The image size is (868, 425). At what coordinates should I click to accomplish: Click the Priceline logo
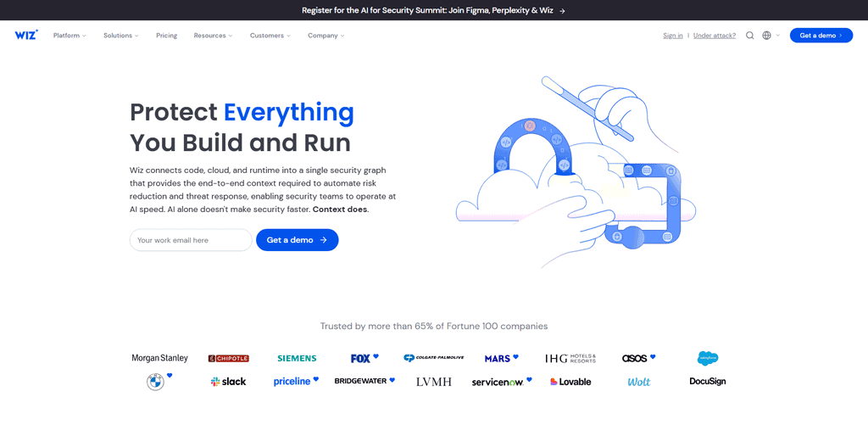click(x=292, y=382)
